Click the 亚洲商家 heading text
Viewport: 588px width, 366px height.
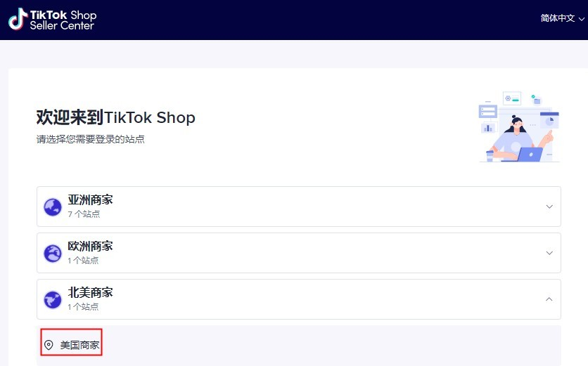click(90, 200)
